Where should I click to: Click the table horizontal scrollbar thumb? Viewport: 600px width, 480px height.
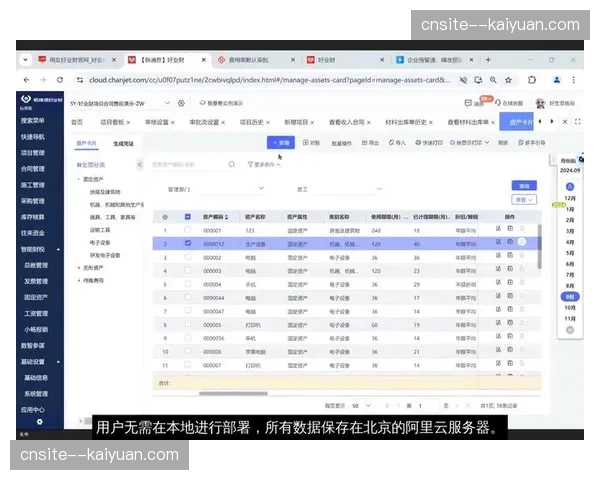(x=233, y=393)
